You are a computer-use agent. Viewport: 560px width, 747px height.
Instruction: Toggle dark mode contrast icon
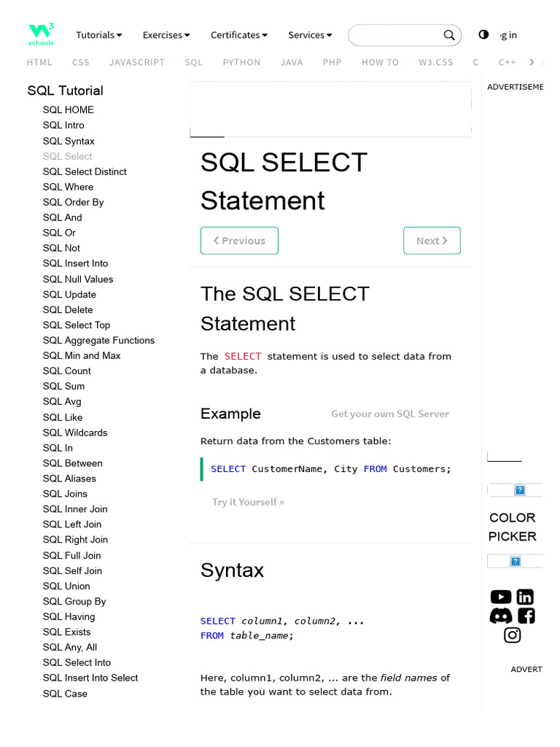[x=483, y=35]
